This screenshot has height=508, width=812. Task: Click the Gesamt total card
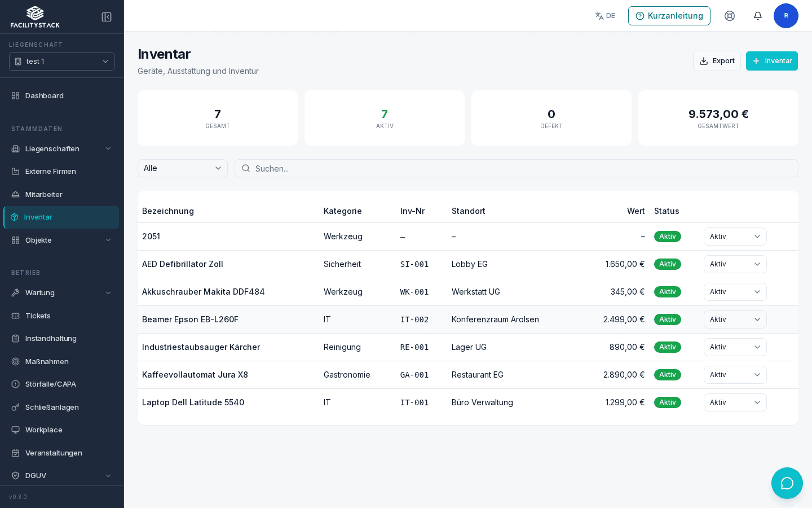[x=218, y=118]
